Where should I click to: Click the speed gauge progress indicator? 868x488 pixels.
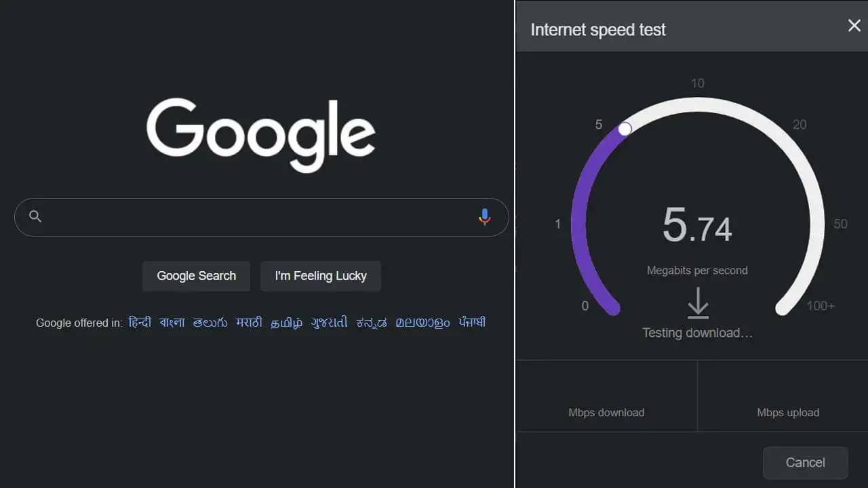[625, 128]
